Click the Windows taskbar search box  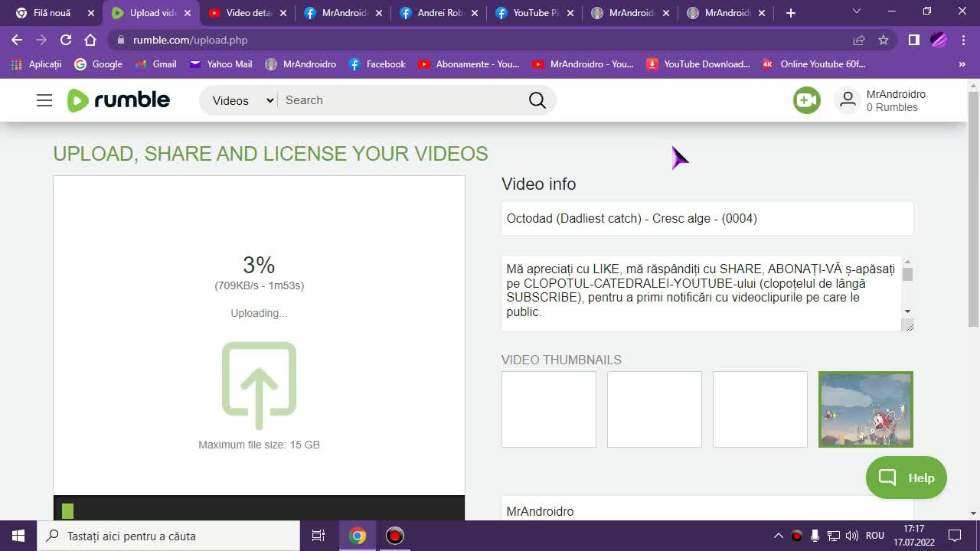168,536
